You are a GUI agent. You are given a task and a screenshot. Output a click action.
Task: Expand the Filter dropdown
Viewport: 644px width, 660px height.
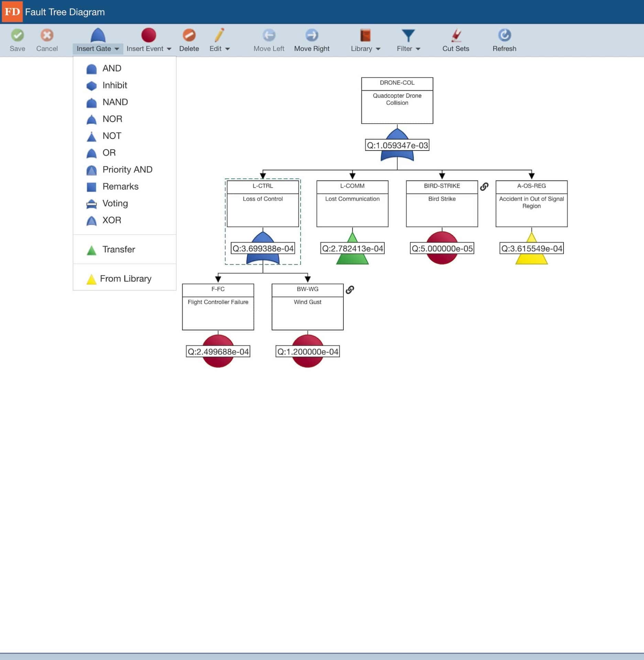click(408, 48)
